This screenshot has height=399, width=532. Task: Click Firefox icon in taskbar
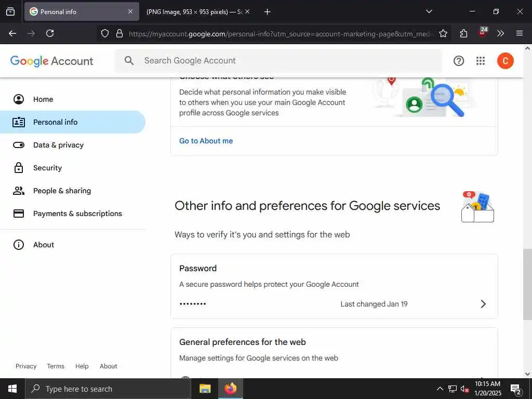click(x=230, y=389)
